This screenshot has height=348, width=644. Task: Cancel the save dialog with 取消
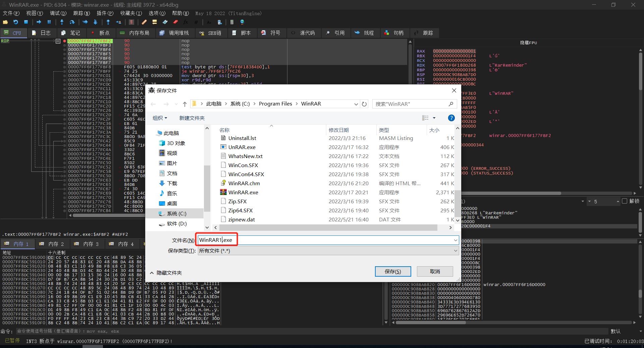(435, 271)
